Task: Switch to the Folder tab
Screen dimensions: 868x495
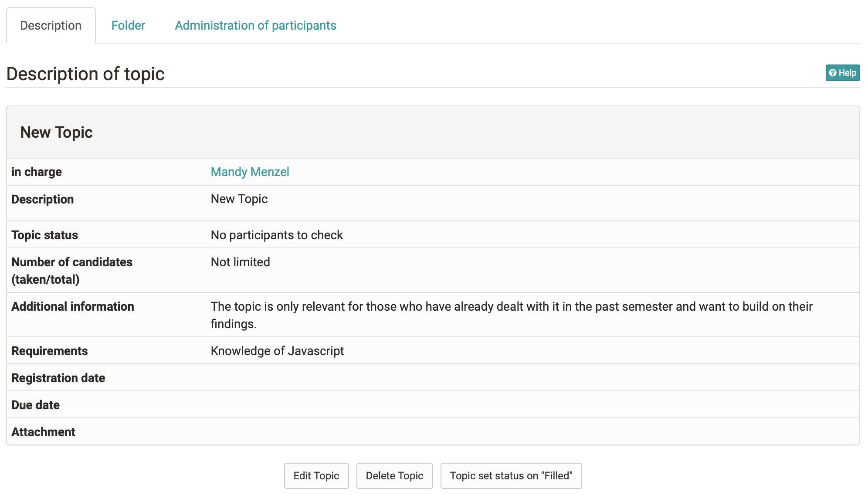Action: 128,25
